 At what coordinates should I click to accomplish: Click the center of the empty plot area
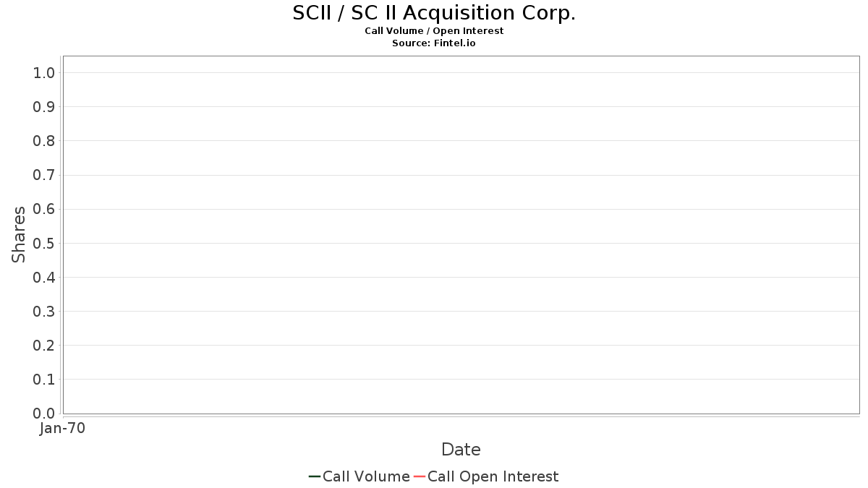point(461,235)
